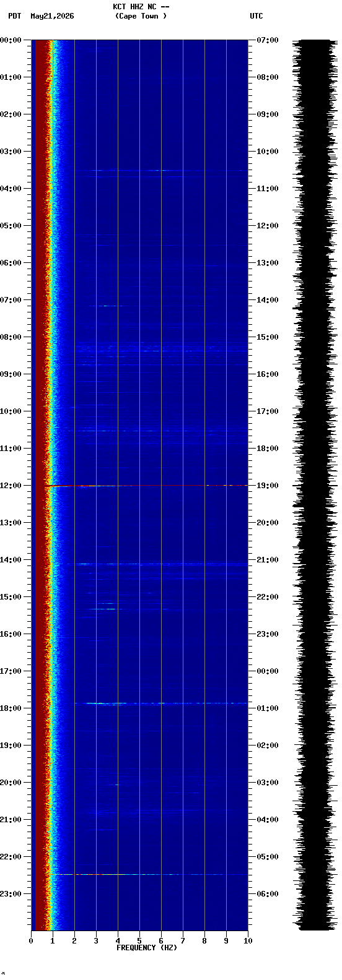
Task: Click the '06:00' PDT time label
Action: coord(11,263)
